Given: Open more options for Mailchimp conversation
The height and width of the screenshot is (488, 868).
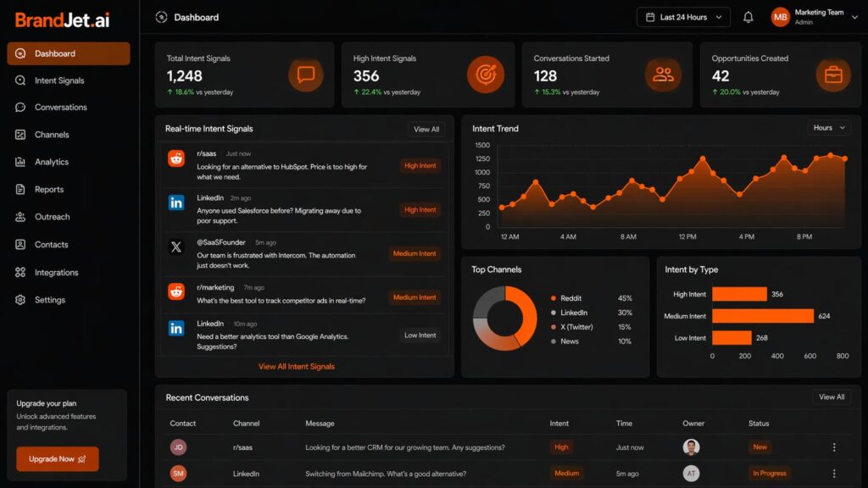Looking at the screenshot, I should click(x=834, y=474).
